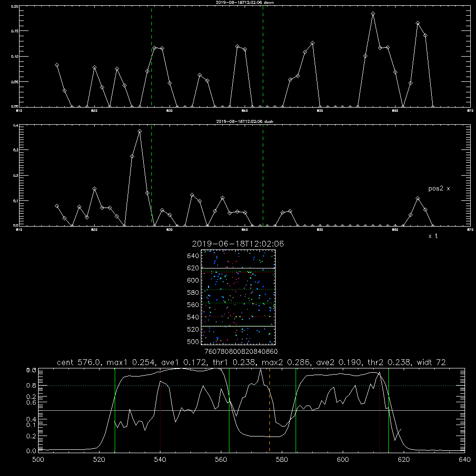Click the 'pos2 x' label

(x=439, y=188)
